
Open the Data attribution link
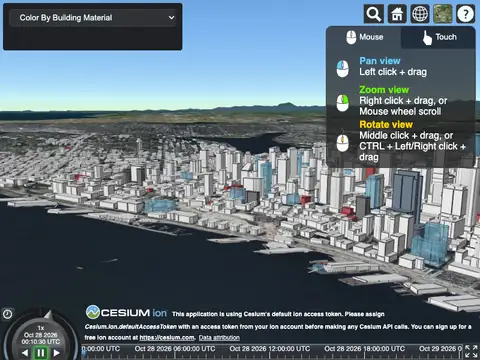click(219, 338)
